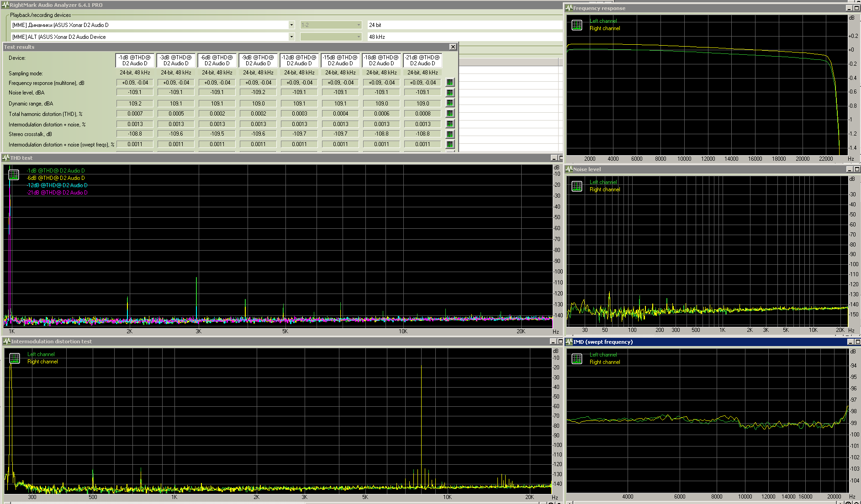Expand the playback device dropdown
The image size is (861, 504).
(x=291, y=25)
